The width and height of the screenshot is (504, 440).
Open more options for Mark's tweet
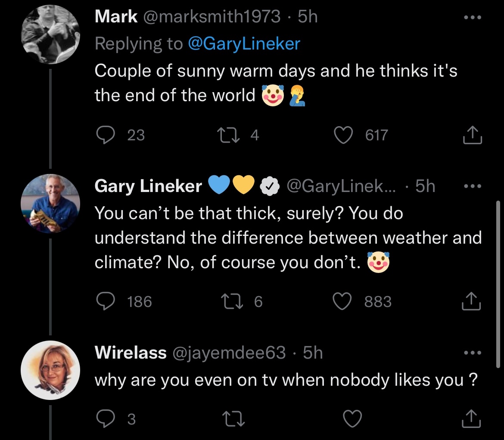click(x=472, y=18)
